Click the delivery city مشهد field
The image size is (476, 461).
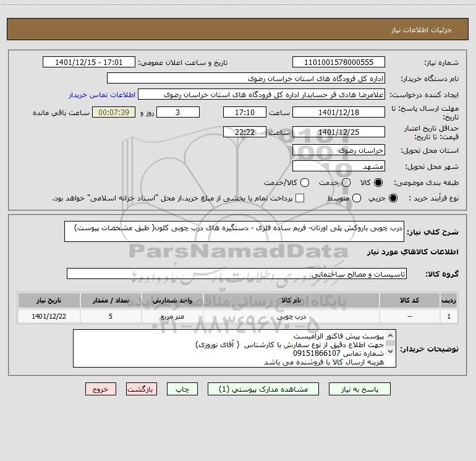339,166
